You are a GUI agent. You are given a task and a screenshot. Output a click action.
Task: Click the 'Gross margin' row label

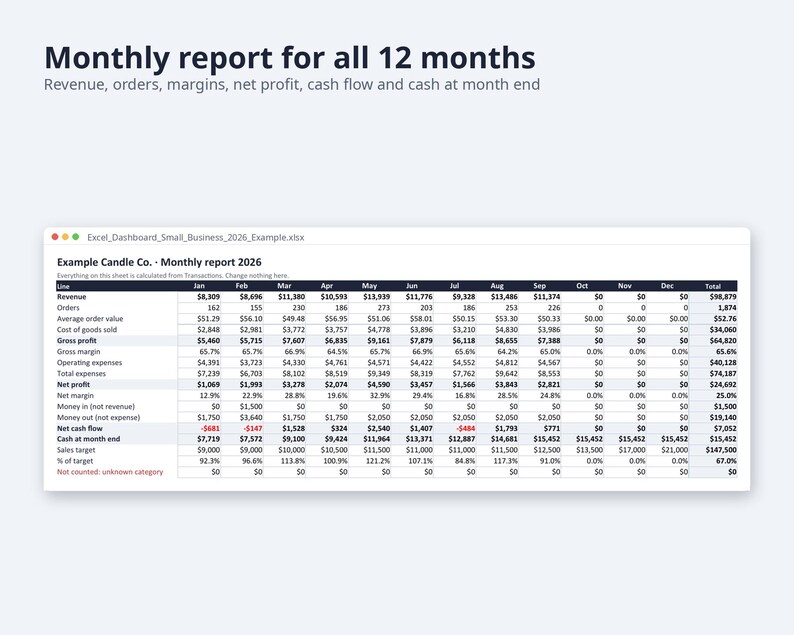point(78,351)
